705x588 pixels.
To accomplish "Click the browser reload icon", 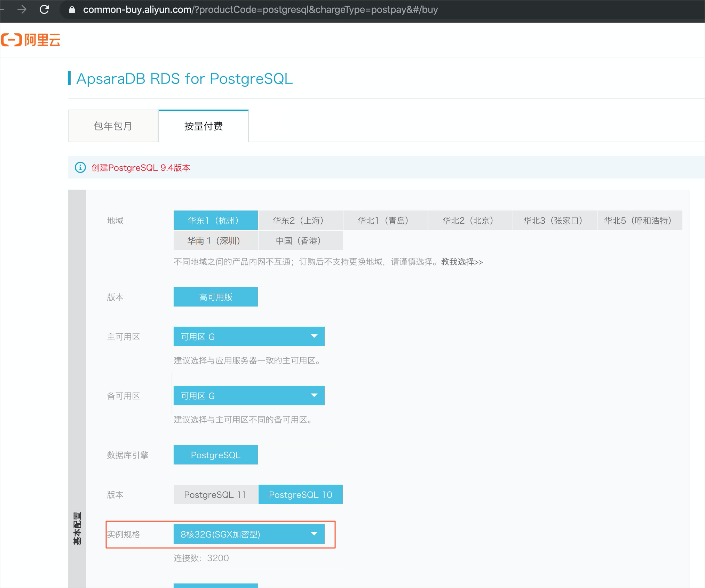I will (44, 9).
